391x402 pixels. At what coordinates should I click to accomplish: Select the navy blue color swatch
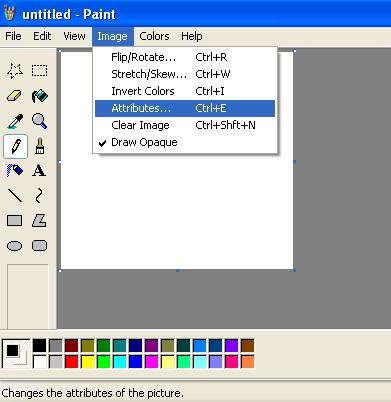click(x=136, y=346)
